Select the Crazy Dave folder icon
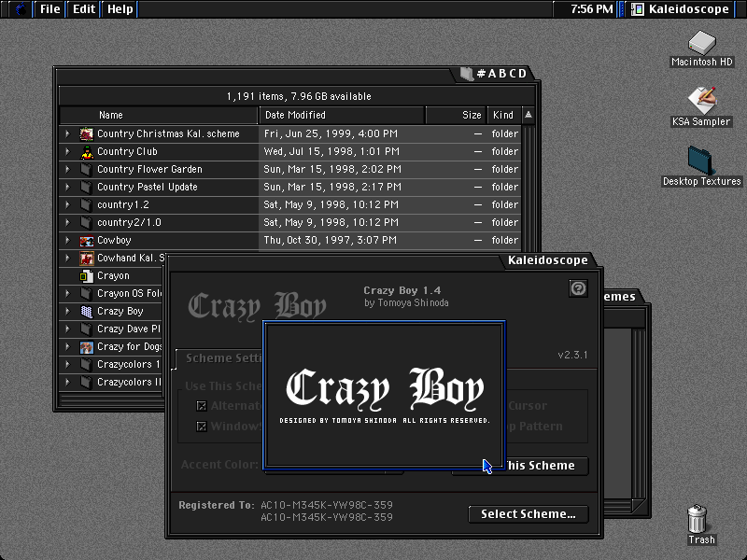This screenshot has width=747, height=560. [86, 329]
